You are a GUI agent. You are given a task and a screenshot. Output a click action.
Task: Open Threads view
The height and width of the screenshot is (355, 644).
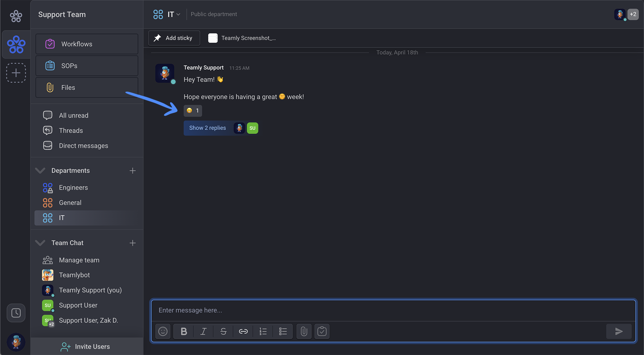point(87,131)
